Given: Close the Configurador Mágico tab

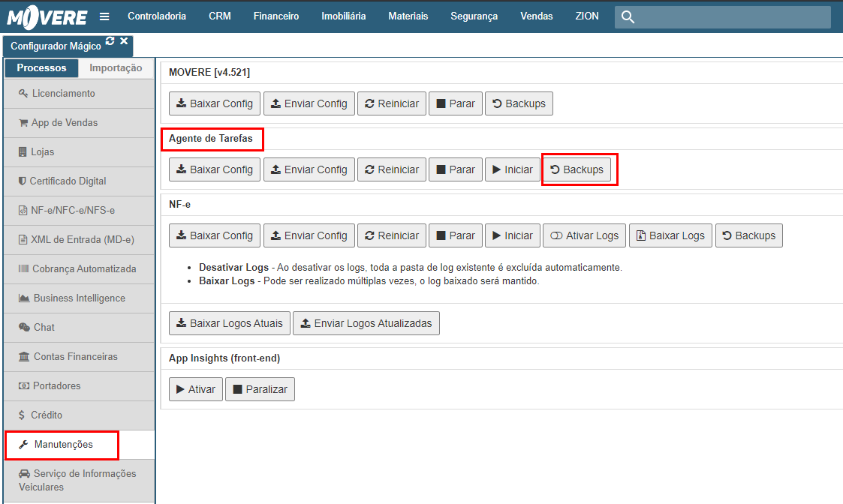Looking at the screenshot, I should [124, 40].
